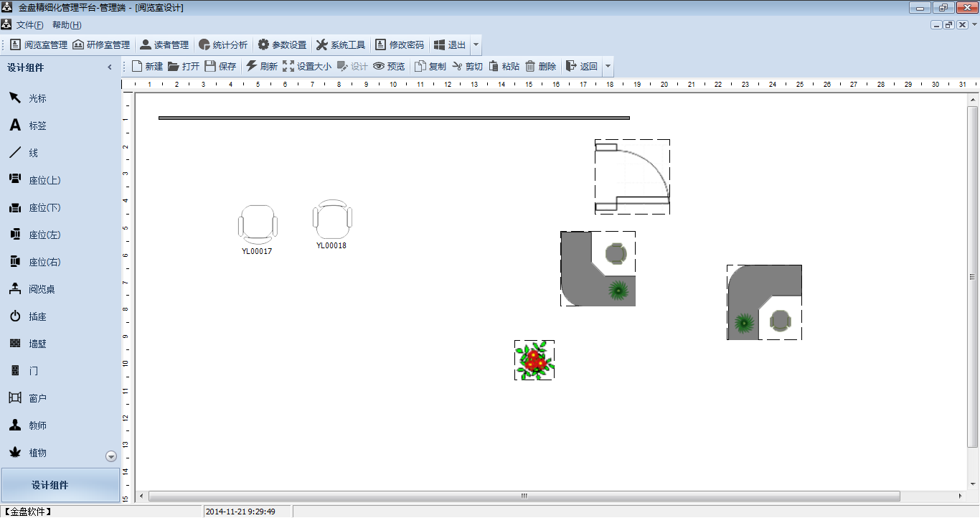Open the design toolbar overflow arrow after 返回
Image resolution: width=980 pixels, height=518 pixels.
[x=608, y=67]
